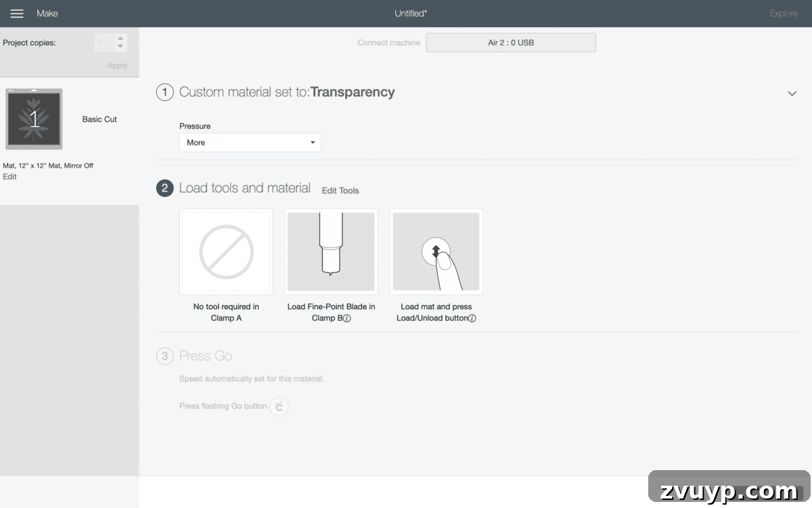Increase project copies with the up arrow
812x508 pixels.
(x=120, y=39)
